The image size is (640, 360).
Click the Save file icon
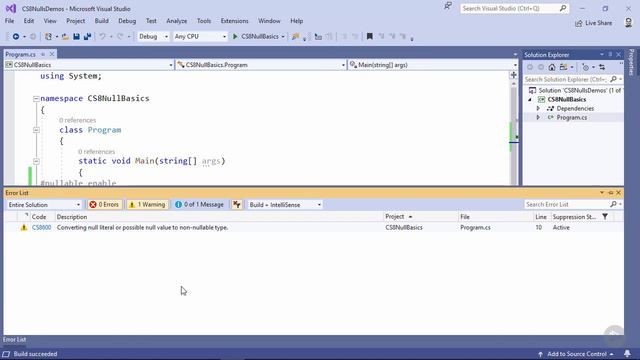[x=76, y=37]
